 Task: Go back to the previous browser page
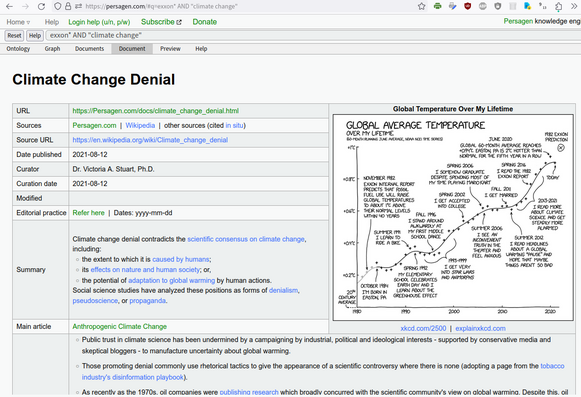pos(10,6)
